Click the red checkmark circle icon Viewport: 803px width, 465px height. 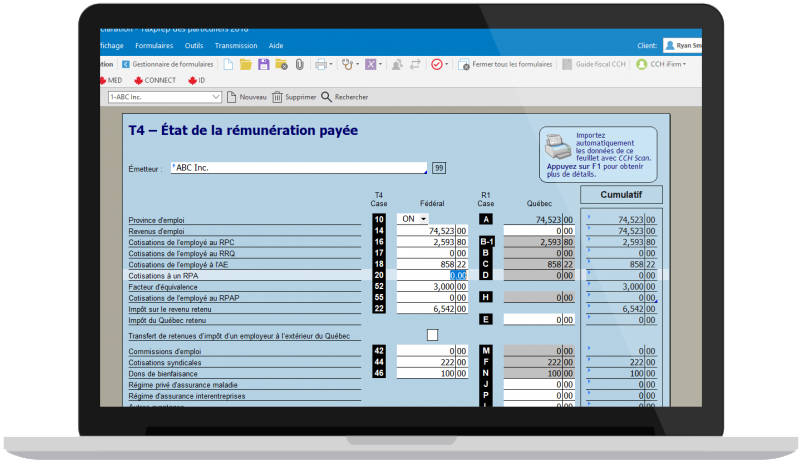(x=437, y=64)
